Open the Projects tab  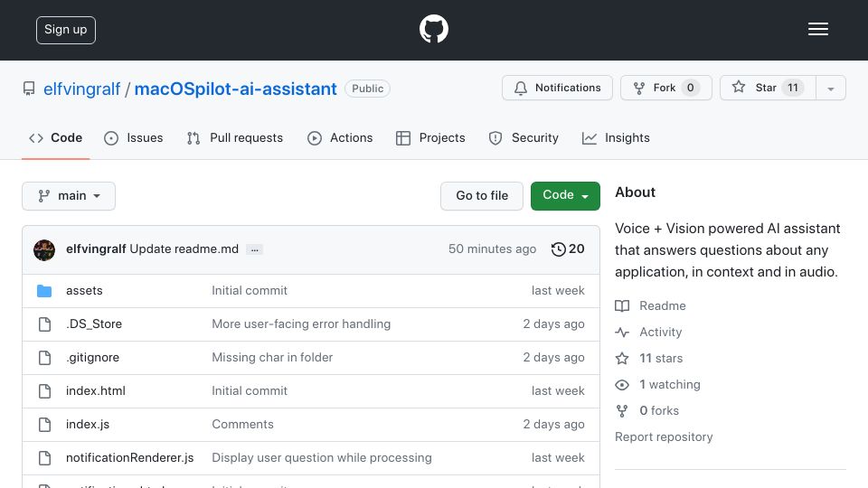coord(430,137)
